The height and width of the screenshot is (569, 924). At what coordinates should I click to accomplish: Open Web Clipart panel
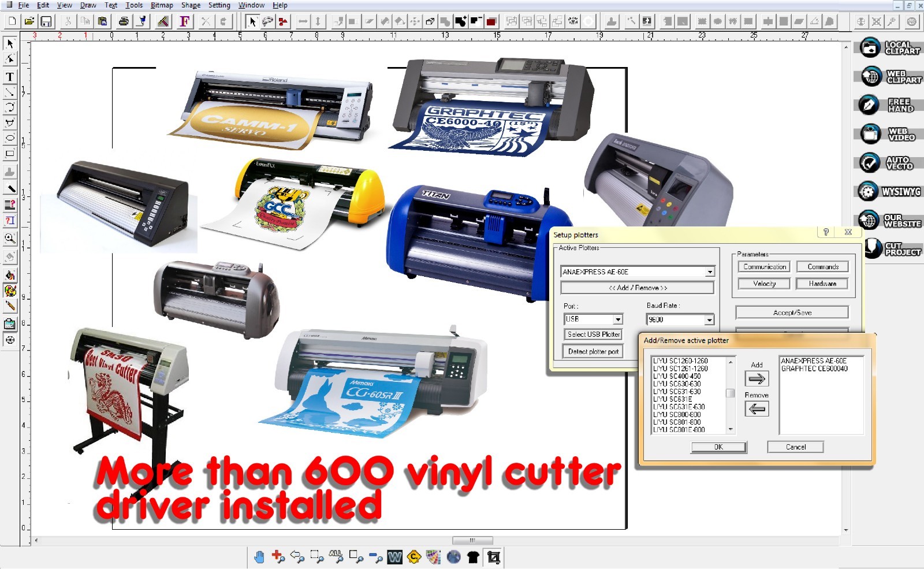(890, 76)
